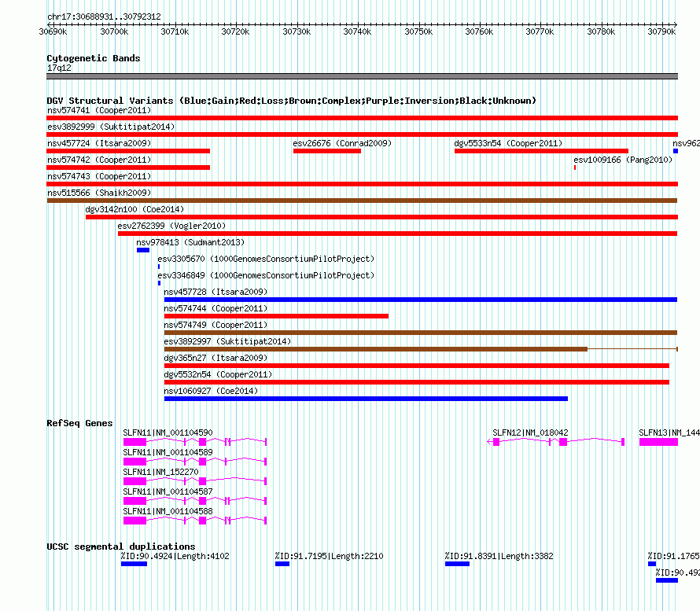Screen dimensions: 700x611
Task: Select the nsv1060927 (Coe2014) label
Action: click(x=211, y=391)
